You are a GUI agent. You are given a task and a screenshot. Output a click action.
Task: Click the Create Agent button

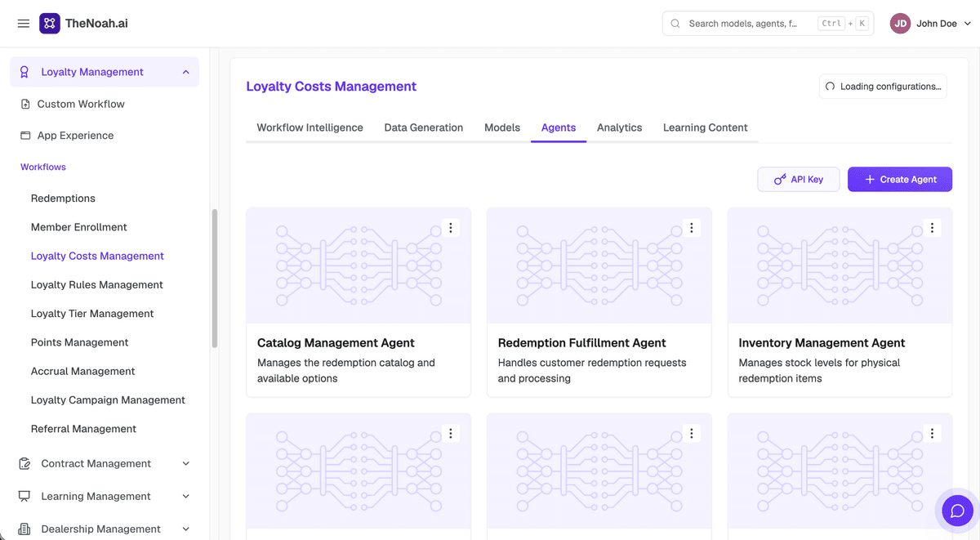tap(900, 179)
